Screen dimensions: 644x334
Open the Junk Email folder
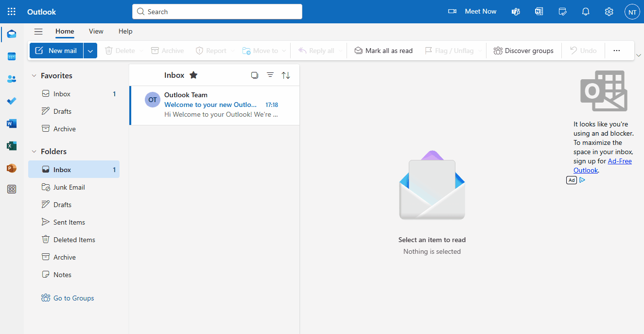click(74, 187)
